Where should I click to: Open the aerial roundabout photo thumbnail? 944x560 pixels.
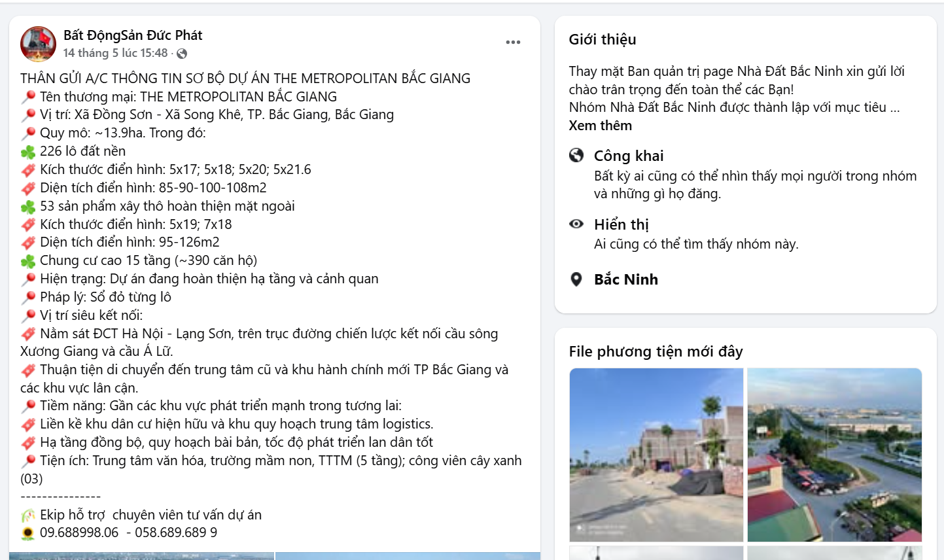click(x=834, y=455)
